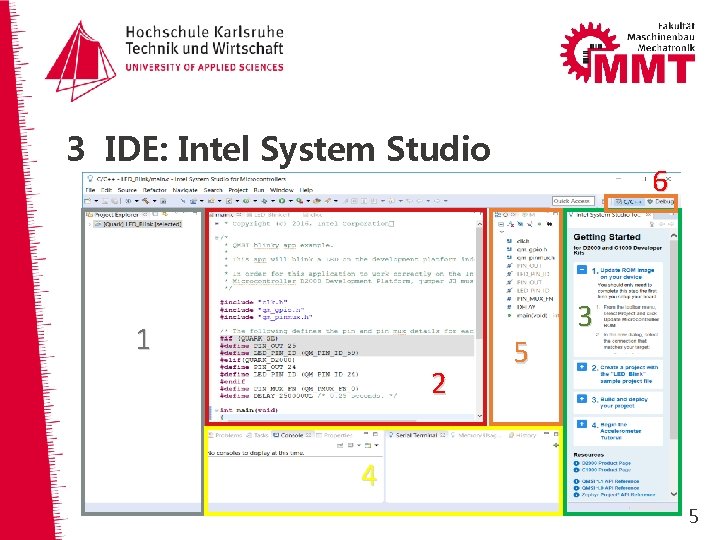Click the New file toolbar icon
This screenshot has height=540, width=720.
(x=88, y=201)
